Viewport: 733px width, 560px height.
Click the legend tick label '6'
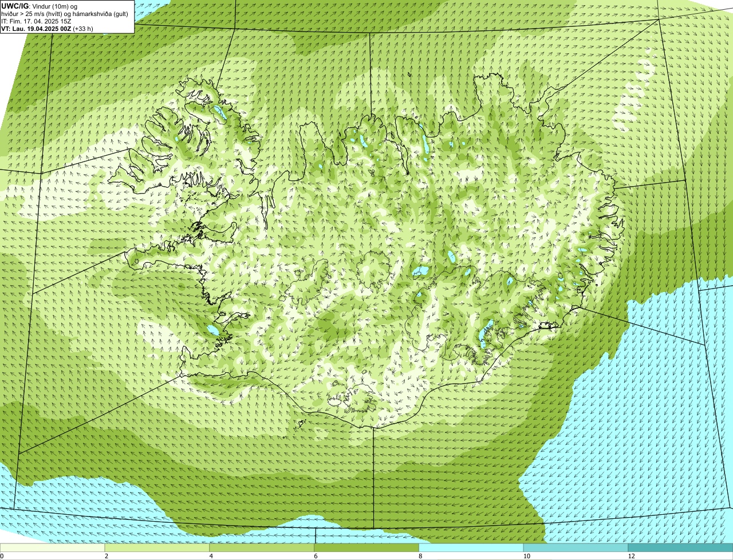[x=316, y=556]
